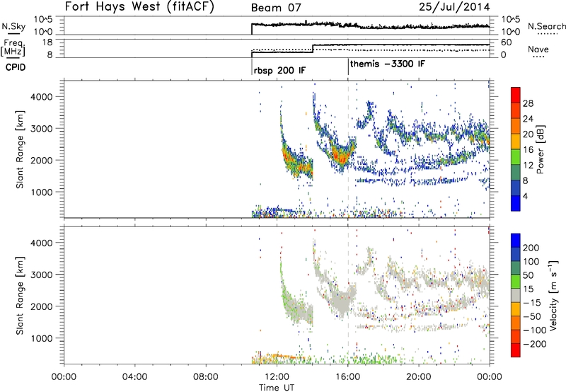
Task: Click the 'N.Search' legend label
Action: [546, 26]
